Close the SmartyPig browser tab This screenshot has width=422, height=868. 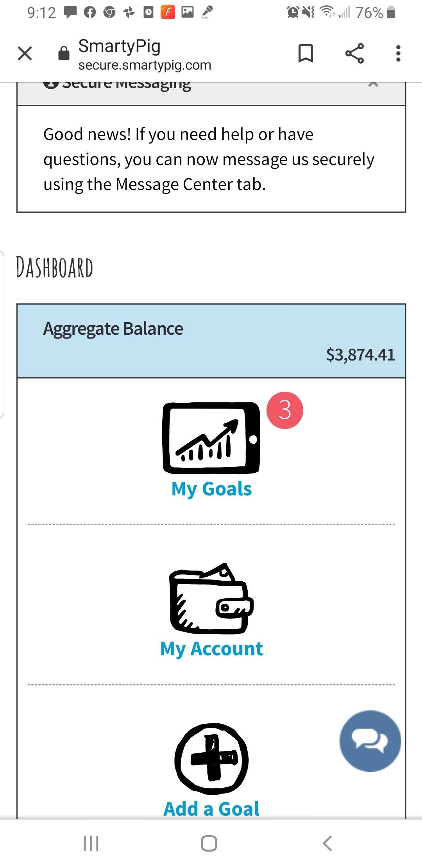pos(25,54)
